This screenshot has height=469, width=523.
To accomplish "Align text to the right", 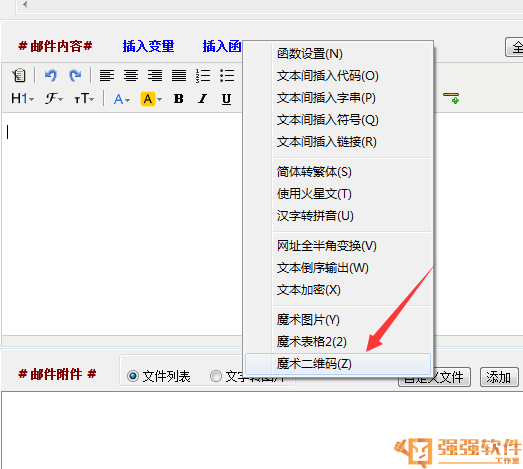I will [x=155, y=75].
